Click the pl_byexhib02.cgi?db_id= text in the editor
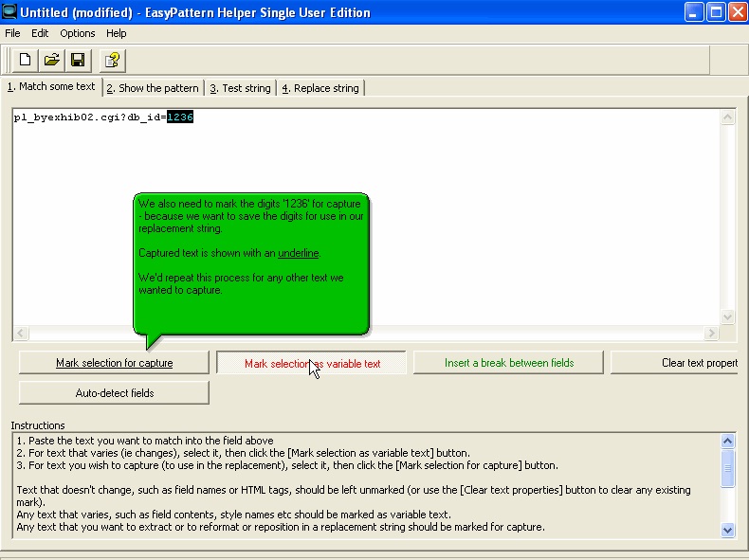 point(90,117)
